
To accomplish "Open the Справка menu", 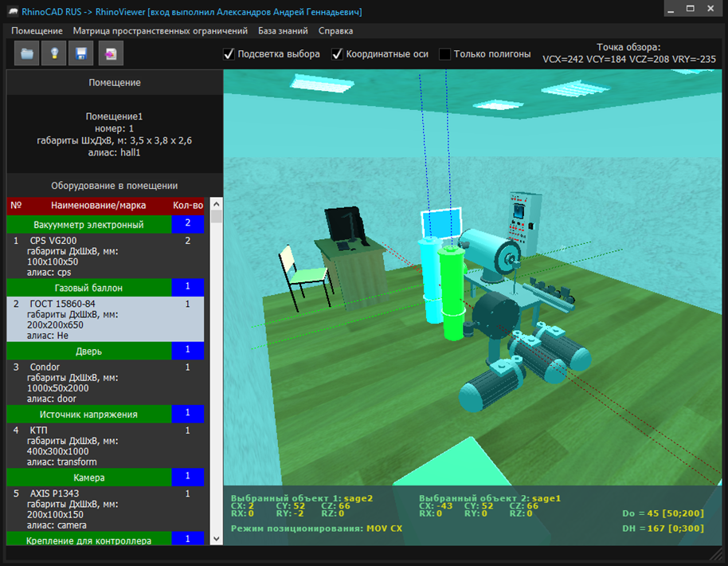I will tap(335, 31).
